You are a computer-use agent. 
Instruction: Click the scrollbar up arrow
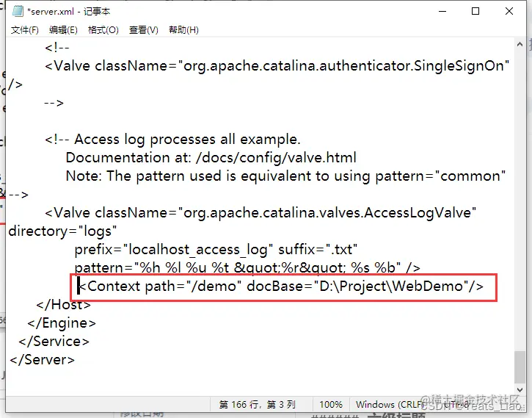tap(520, 45)
